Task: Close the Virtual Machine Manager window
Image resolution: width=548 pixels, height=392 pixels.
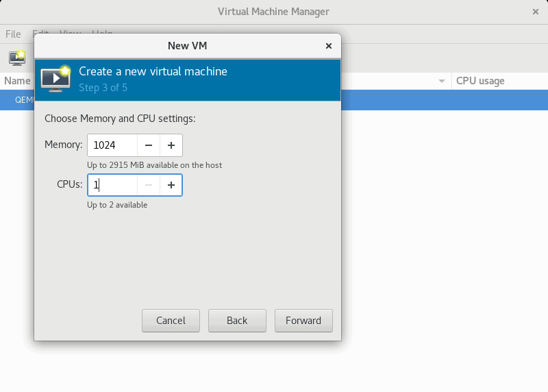Action: pos(536,12)
